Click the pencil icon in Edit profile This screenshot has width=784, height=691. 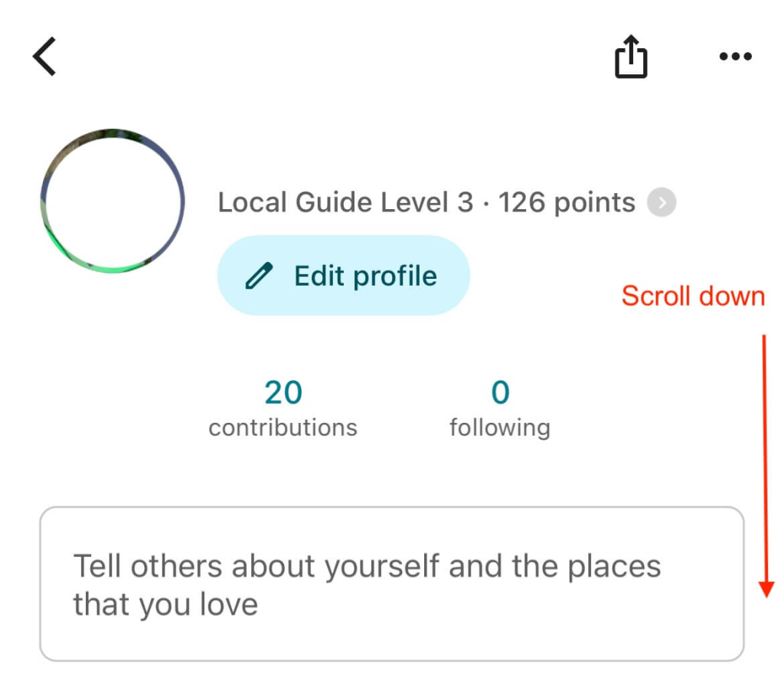(259, 276)
